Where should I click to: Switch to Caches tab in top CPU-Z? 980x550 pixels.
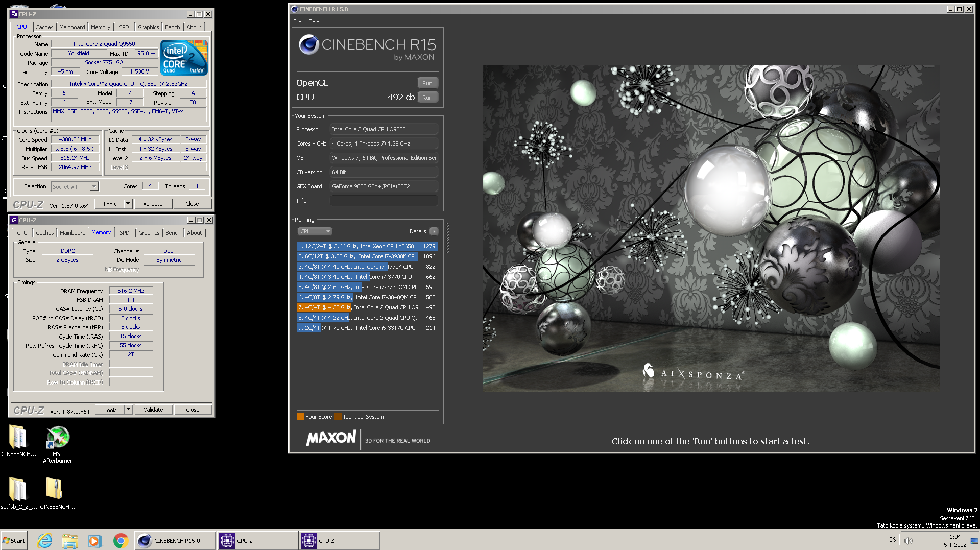pyautogui.click(x=44, y=27)
